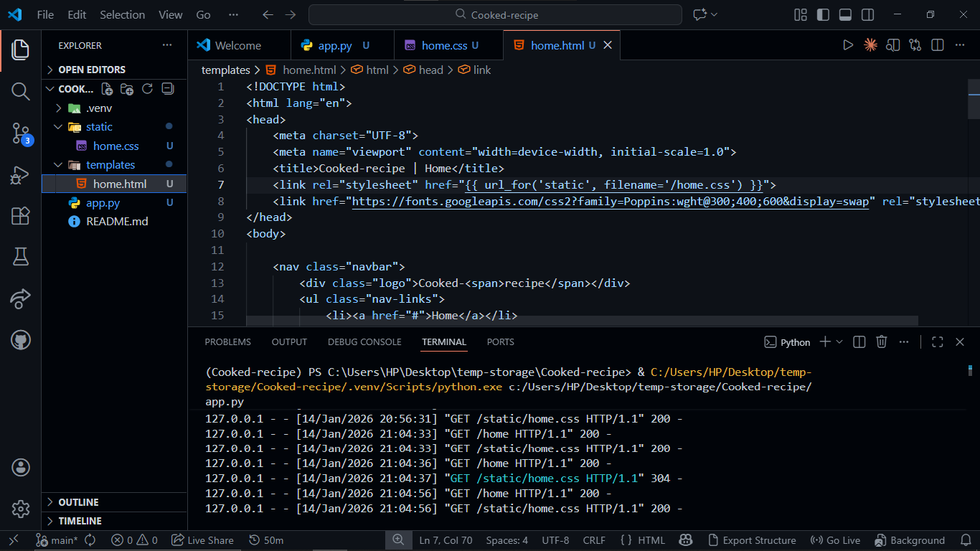Click the Cooked-recipe command center search box
The image size is (980, 551).
[x=495, y=15]
